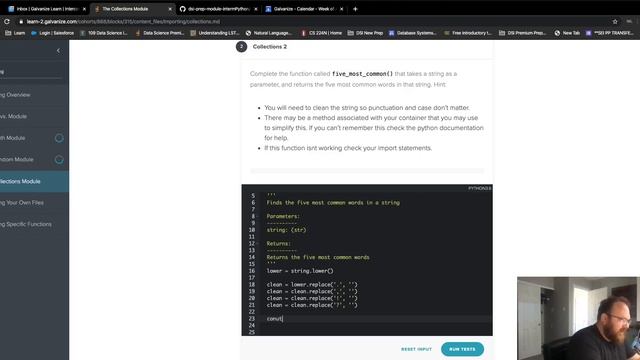The height and width of the screenshot is (360, 640).
Task: Collapse the sidebar with the chevron arrow
Action: click(x=58, y=51)
